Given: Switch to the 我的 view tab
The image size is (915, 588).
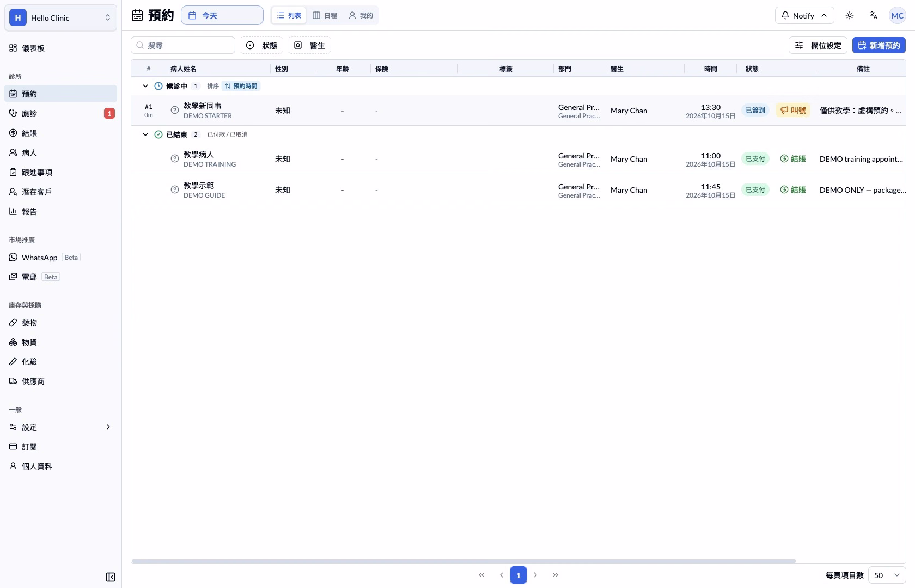Looking at the screenshot, I should 361,15.
